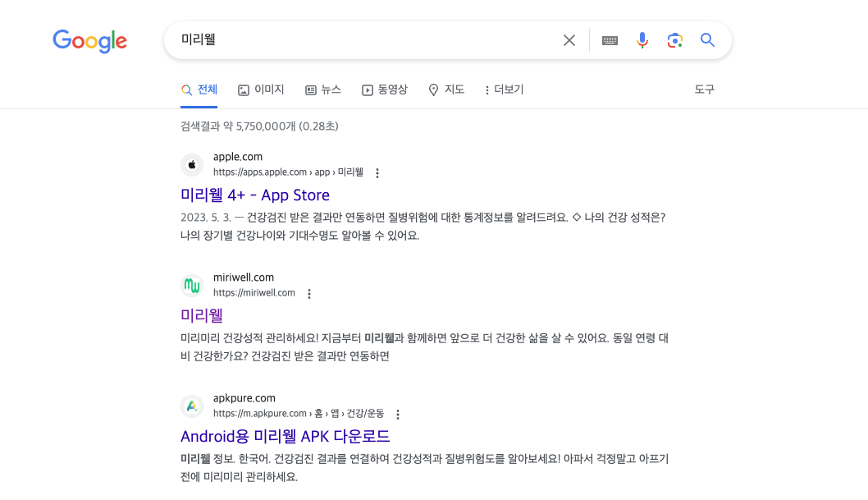Start voice search with the microphone icon
The image size is (868, 500).
[642, 40]
